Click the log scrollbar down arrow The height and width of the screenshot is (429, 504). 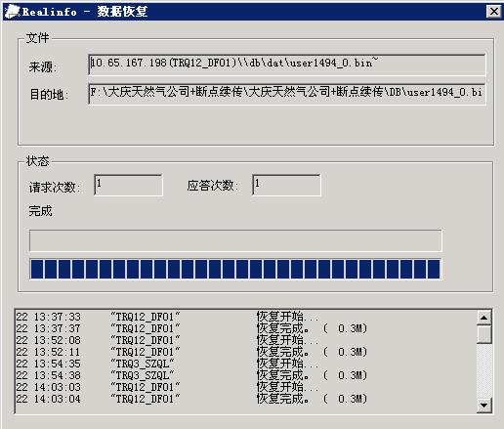coord(484,406)
